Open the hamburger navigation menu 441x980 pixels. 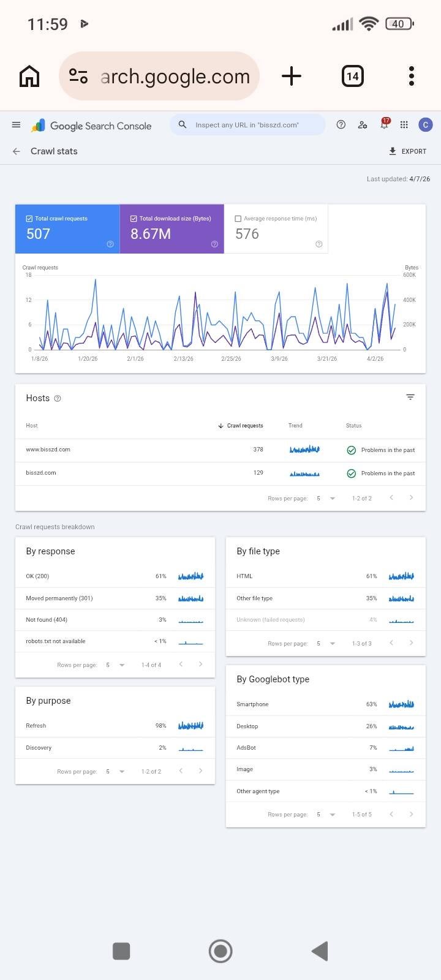coord(17,125)
